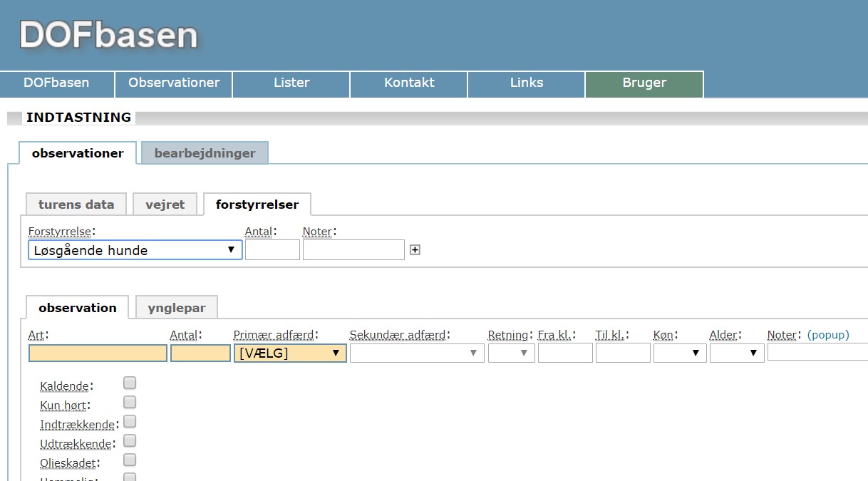Click the DOFbasen logo
The height and width of the screenshot is (481, 868).
click(x=108, y=35)
